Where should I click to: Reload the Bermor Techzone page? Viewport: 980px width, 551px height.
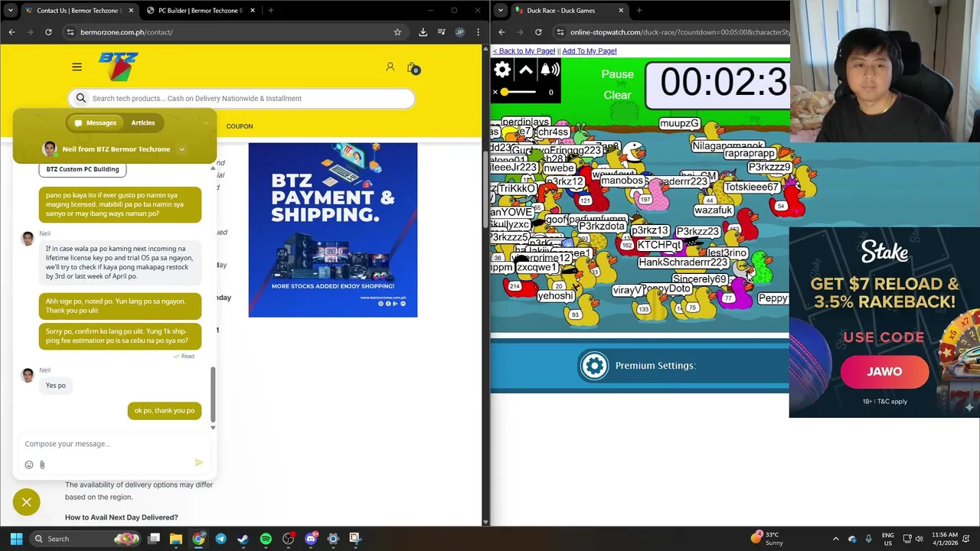(x=48, y=32)
